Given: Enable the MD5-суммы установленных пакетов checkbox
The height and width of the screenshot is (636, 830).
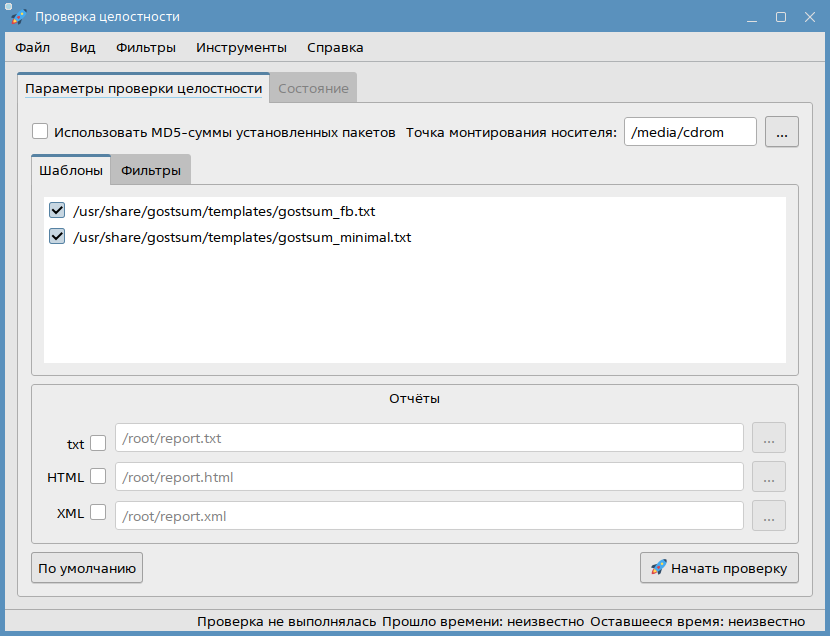Looking at the screenshot, I should [40, 132].
